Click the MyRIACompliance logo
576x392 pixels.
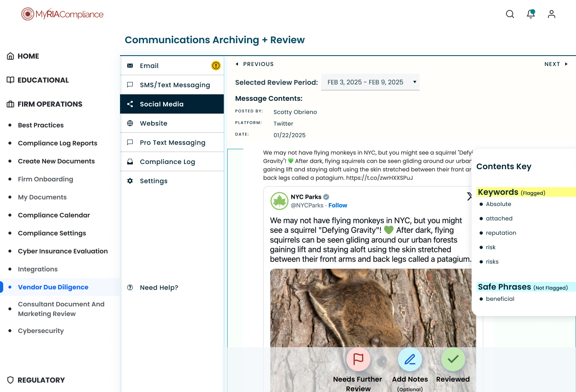(x=62, y=14)
